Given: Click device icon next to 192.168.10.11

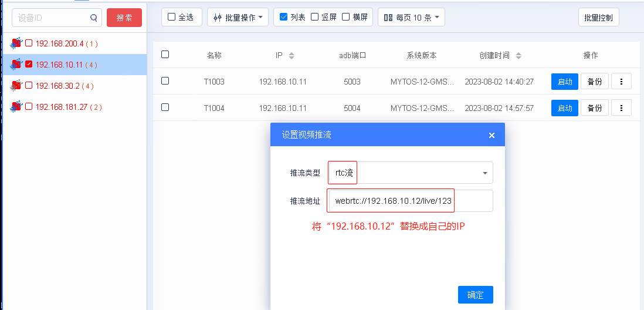Looking at the screenshot, I should (16, 64).
